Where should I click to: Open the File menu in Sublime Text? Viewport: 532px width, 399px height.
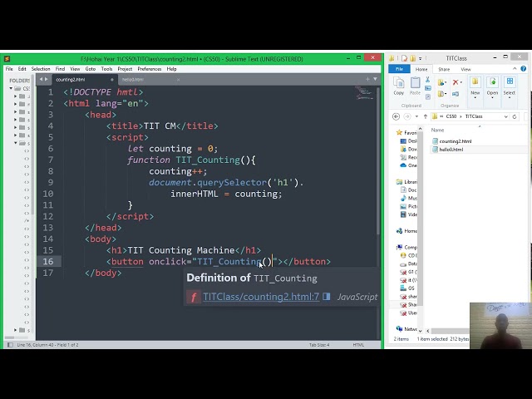[9, 69]
